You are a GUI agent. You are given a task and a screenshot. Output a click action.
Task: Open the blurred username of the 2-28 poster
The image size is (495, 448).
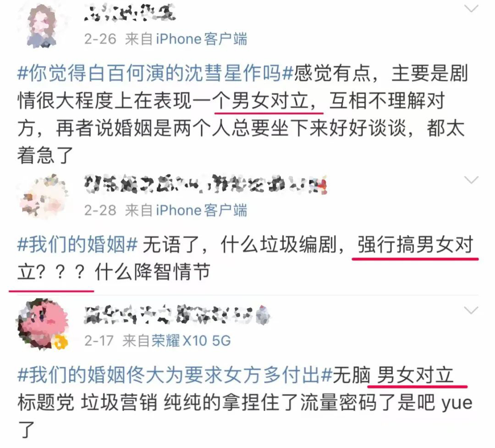(205, 184)
